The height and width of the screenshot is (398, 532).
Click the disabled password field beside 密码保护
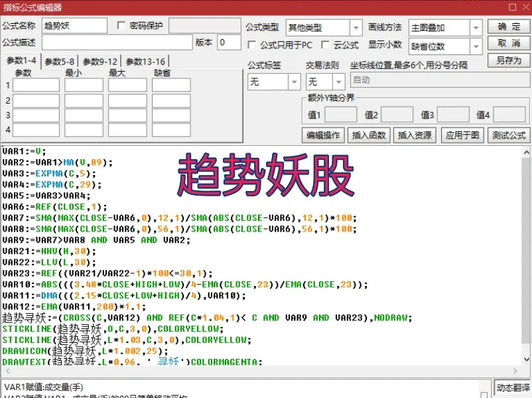pos(205,26)
